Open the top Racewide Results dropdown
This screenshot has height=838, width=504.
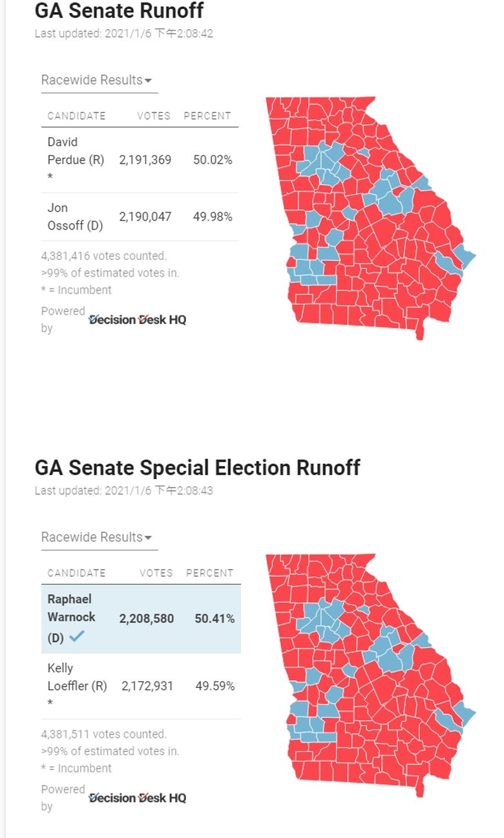96,80
